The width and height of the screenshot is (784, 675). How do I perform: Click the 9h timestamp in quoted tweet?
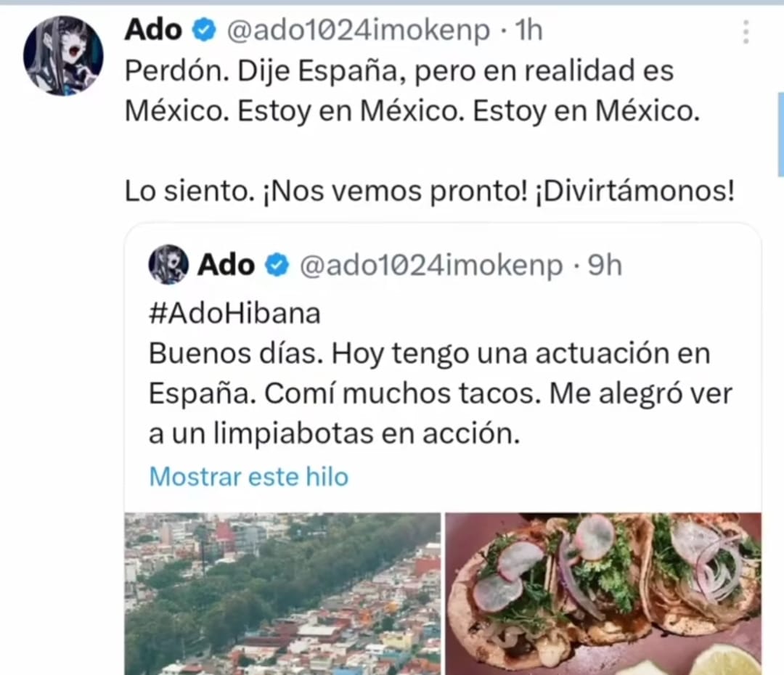pos(605,265)
